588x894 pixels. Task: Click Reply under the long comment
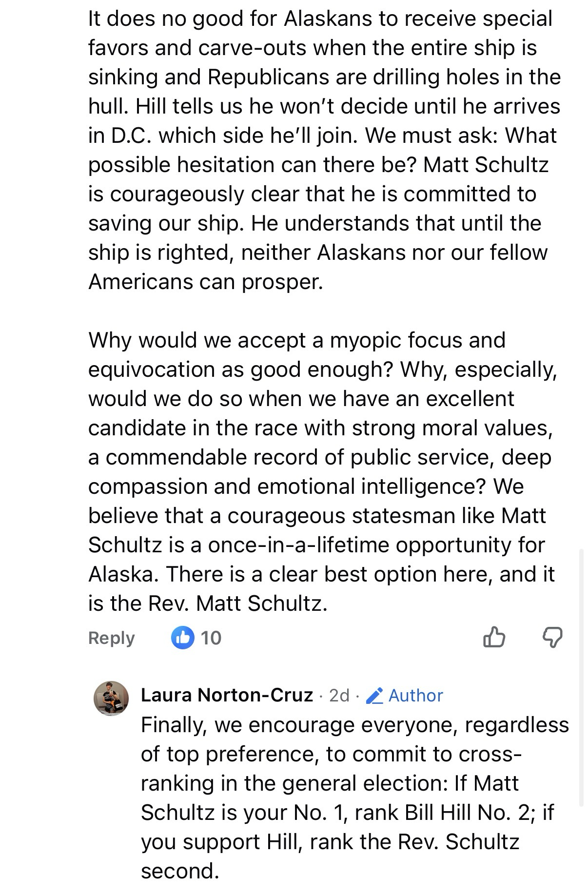point(111,638)
